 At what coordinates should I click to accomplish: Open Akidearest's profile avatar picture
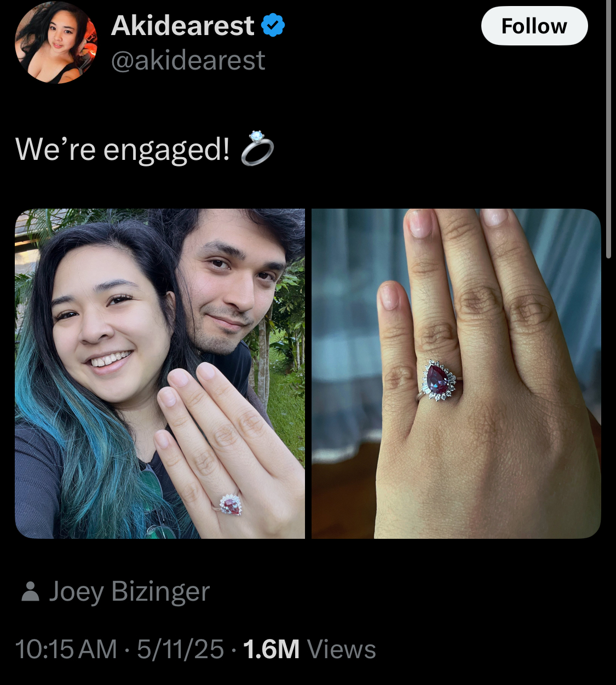coord(56,42)
